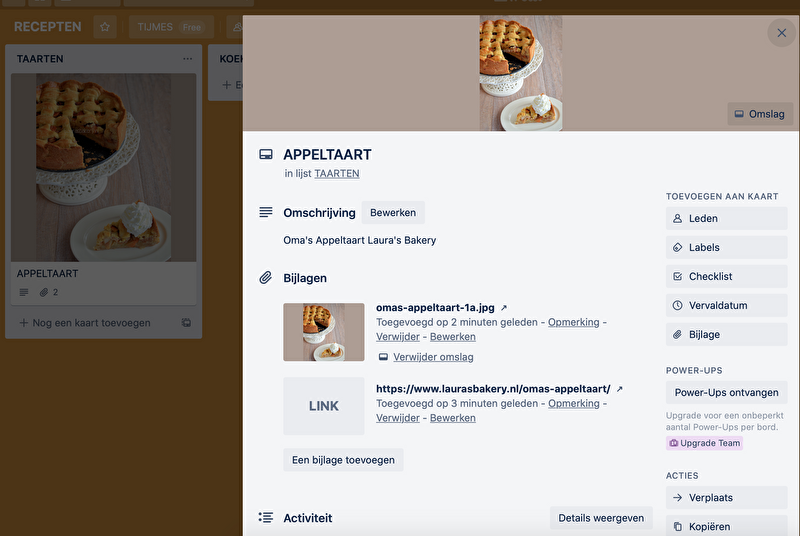Screen dimensions: 800x536
Task: Click Een bijlage toevoegen button
Action: click(x=343, y=460)
